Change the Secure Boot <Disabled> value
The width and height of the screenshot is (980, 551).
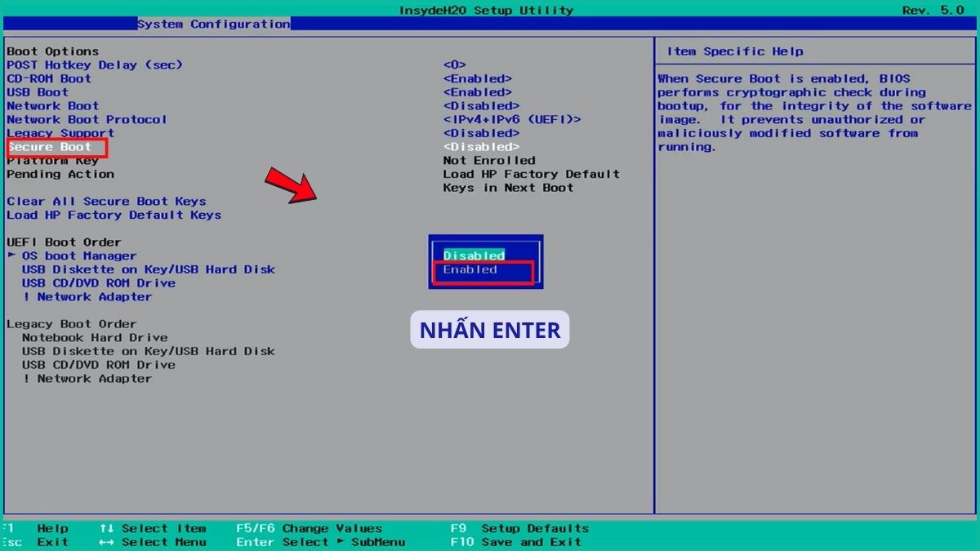click(x=482, y=147)
